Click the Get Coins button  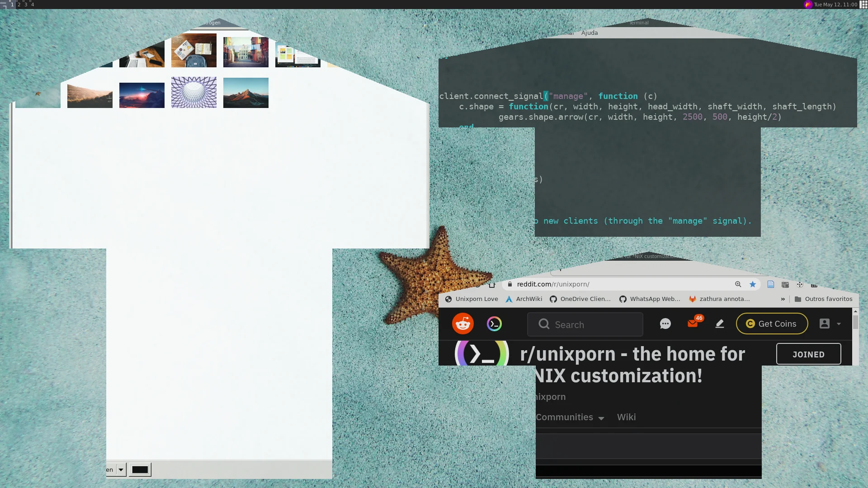(x=772, y=324)
